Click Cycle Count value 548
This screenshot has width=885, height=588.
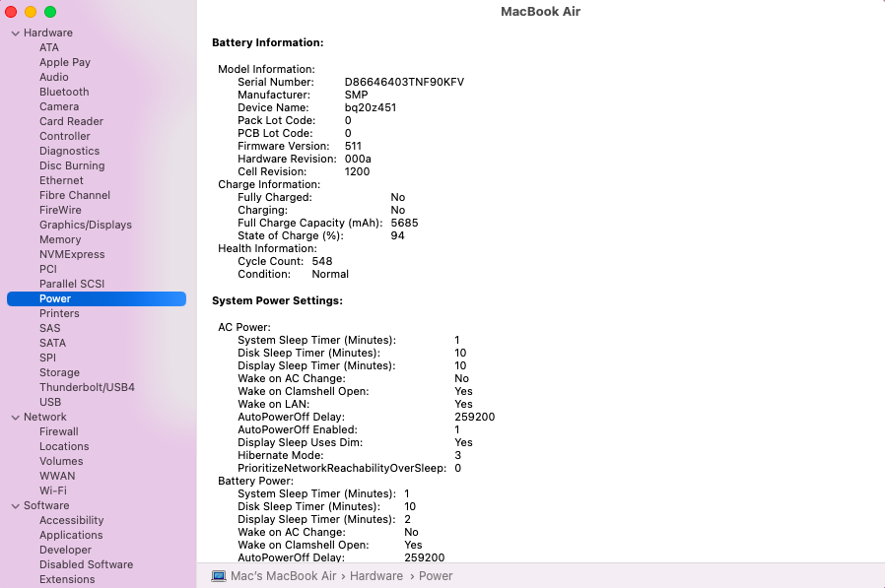pos(322,261)
